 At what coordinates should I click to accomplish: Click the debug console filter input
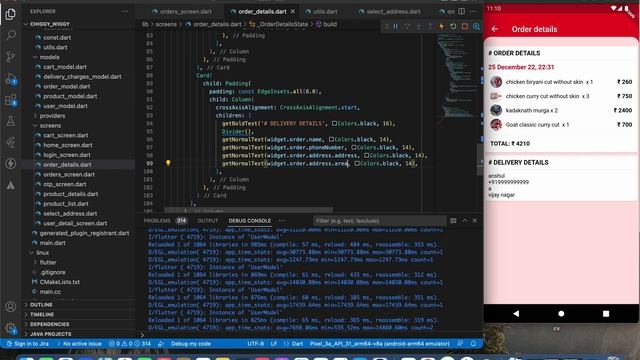click(x=380, y=220)
